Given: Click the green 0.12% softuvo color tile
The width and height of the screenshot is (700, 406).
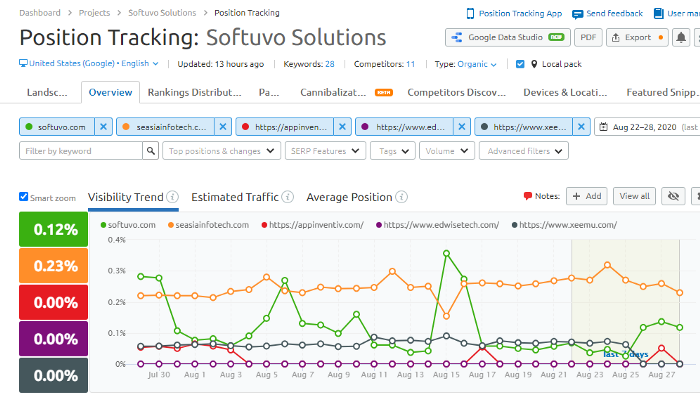Looking at the screenshot, I should coord(50,230).
